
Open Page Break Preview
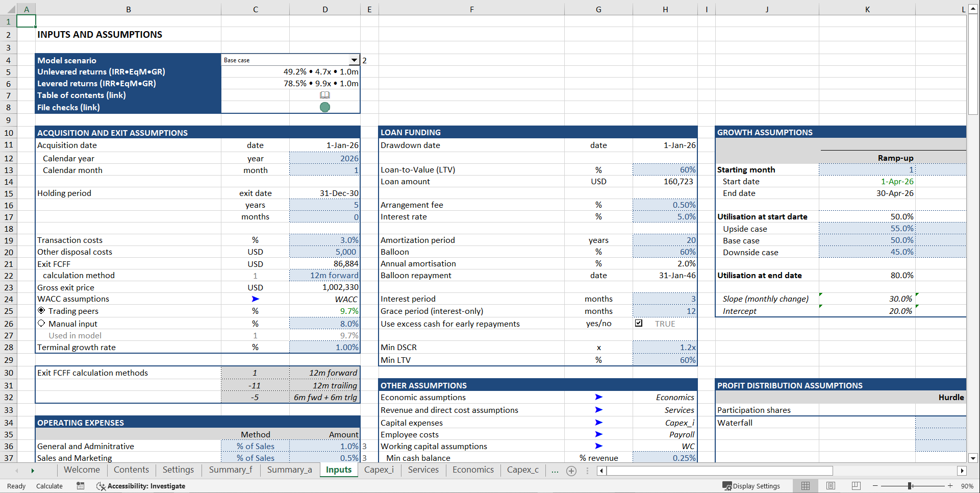[856, 485]
